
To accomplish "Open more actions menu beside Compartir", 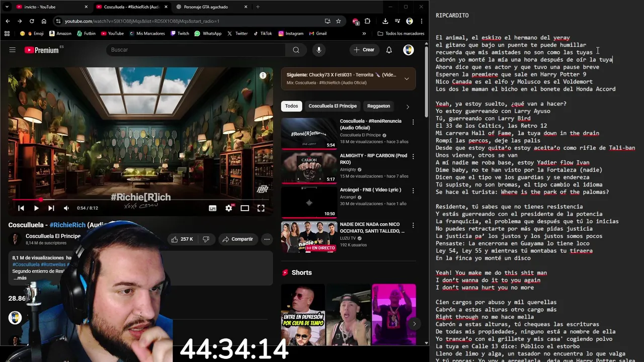I will point(267,239).
